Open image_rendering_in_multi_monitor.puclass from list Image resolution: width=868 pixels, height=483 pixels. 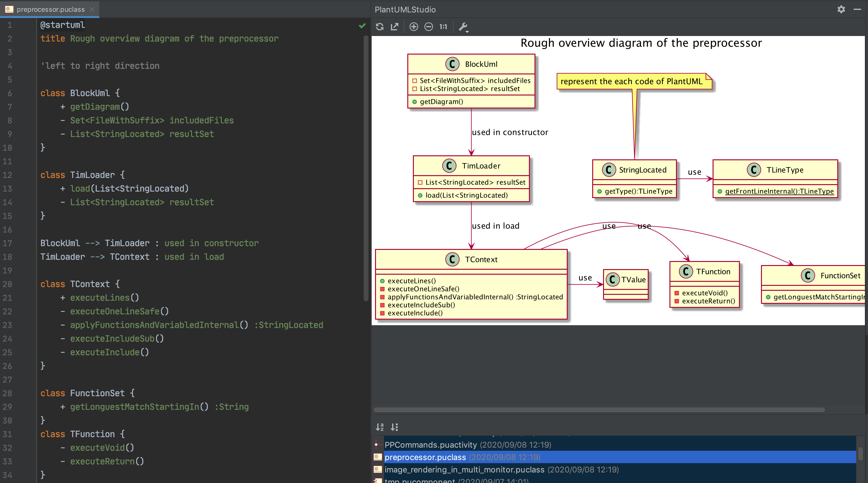(x=464, y=470)
